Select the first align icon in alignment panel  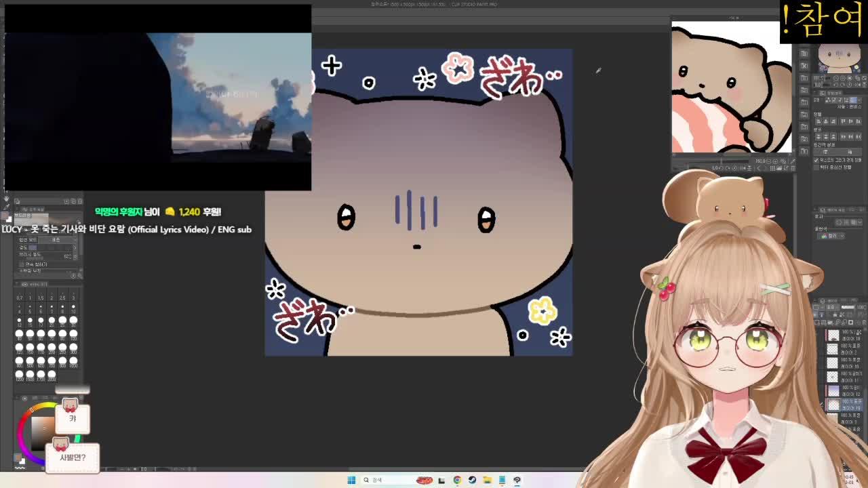point(819,121)
